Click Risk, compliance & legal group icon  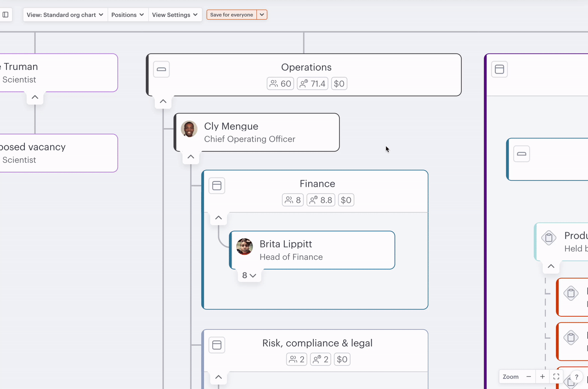(217, 345)
